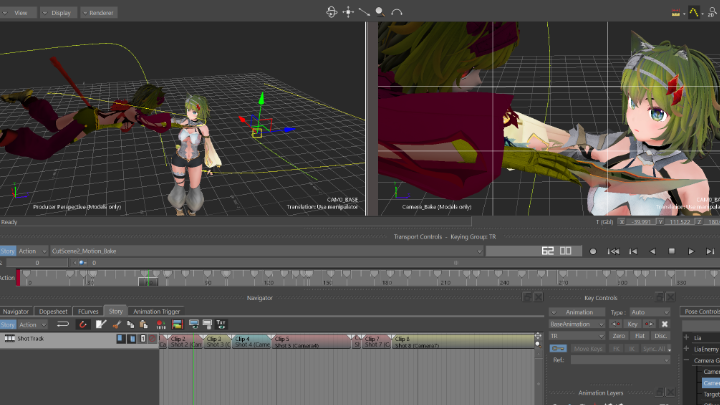720x405 pixels.
Task: Expand the LiaEnemy tree node
Action: click(x=687, y=349)
